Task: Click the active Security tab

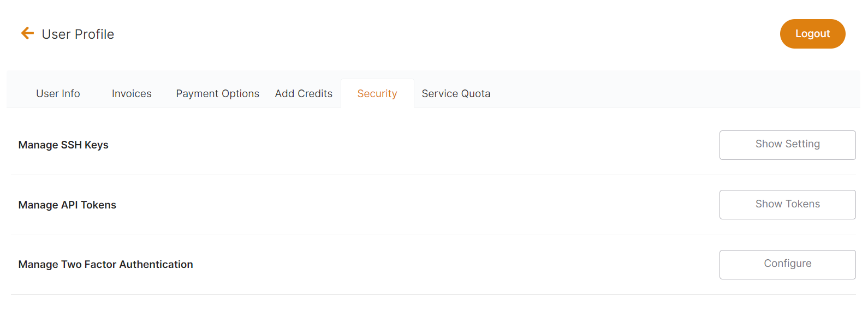Action: (x=377, y=94)
